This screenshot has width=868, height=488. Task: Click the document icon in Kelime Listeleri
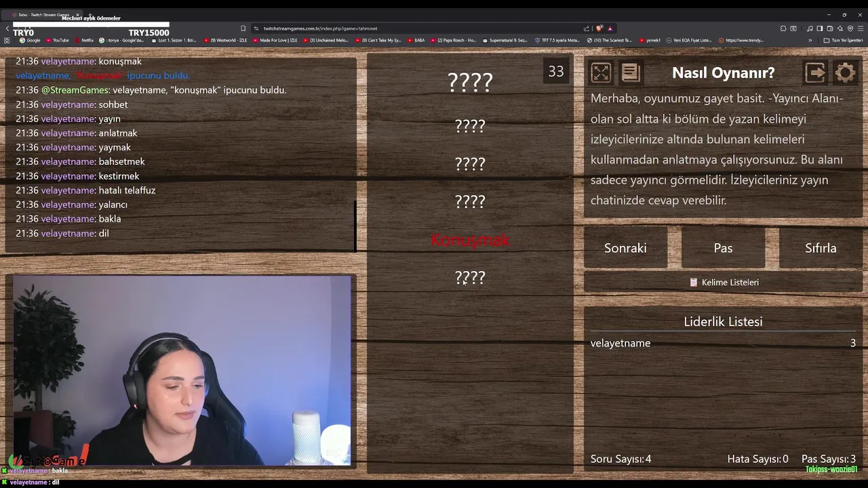[x=694, y=282]
